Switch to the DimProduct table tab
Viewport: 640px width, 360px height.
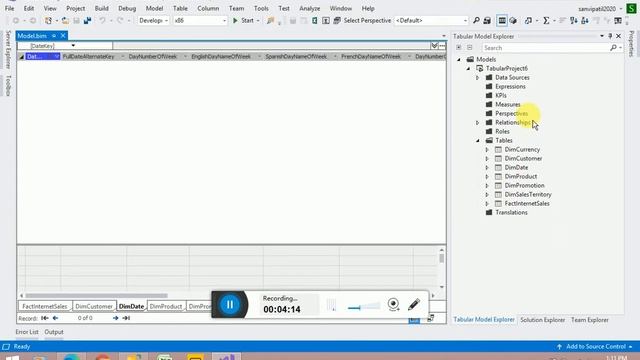coord(166,306)
